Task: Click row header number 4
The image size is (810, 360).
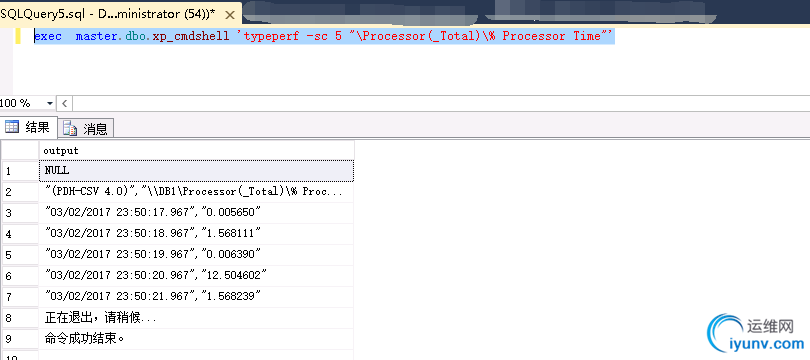Action: coord(20,234)
